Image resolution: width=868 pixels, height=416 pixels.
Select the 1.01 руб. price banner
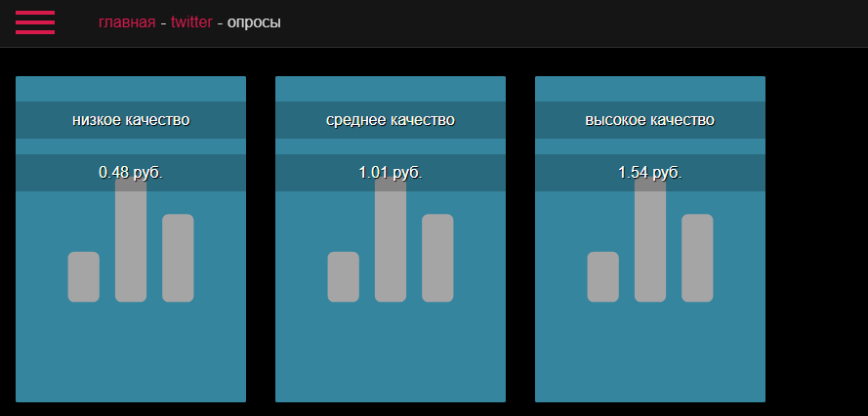coord(391,173)
